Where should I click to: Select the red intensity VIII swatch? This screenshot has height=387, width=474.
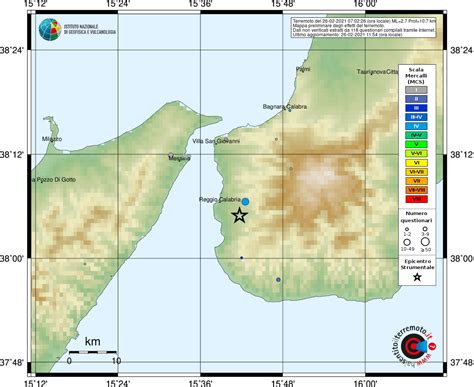pyautogui.click(x=416, y=199)
